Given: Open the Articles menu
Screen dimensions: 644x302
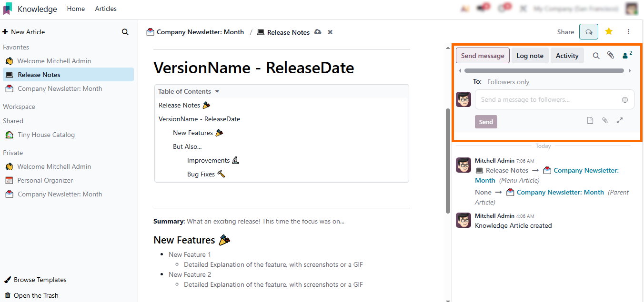Looking at the screenshot, I should (106, 9).
